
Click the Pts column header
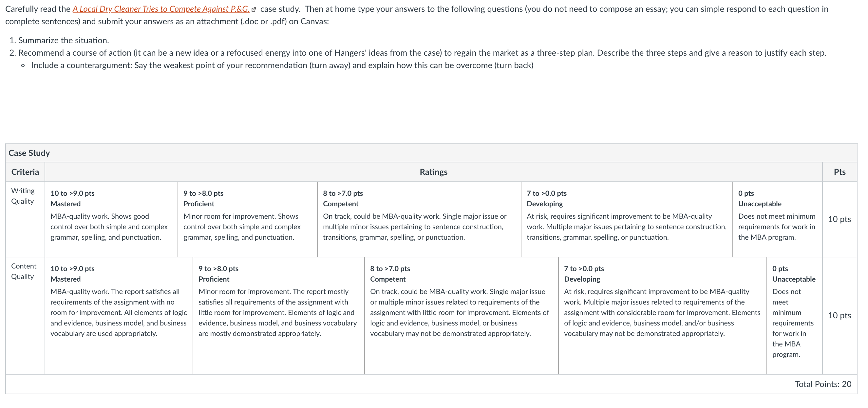[840, 172]
